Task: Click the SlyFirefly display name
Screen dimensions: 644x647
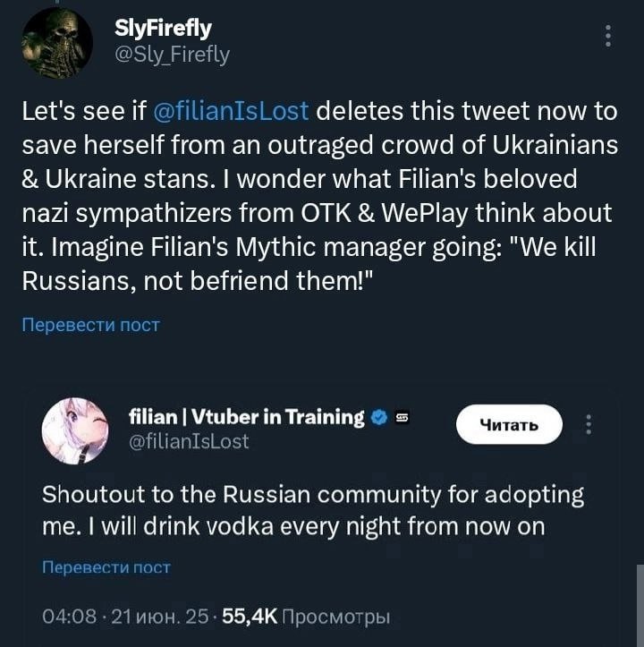Action: [x=164, y=29]
